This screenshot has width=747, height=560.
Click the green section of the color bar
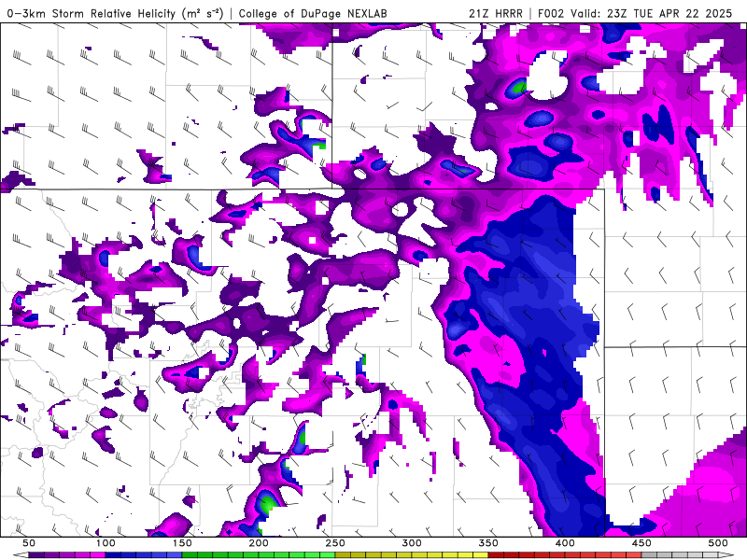[x=259, y=555]
